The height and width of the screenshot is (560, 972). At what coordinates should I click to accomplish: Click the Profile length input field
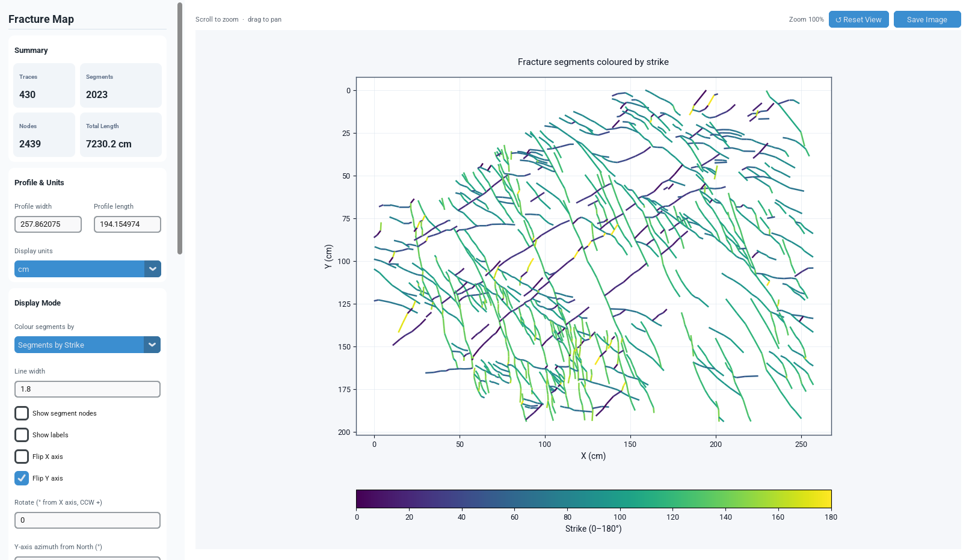(x=128, y=224)
